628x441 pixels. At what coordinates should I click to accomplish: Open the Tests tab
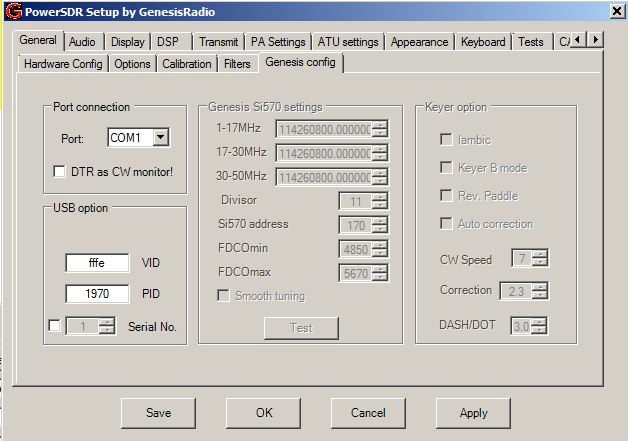tap(531, 42)
